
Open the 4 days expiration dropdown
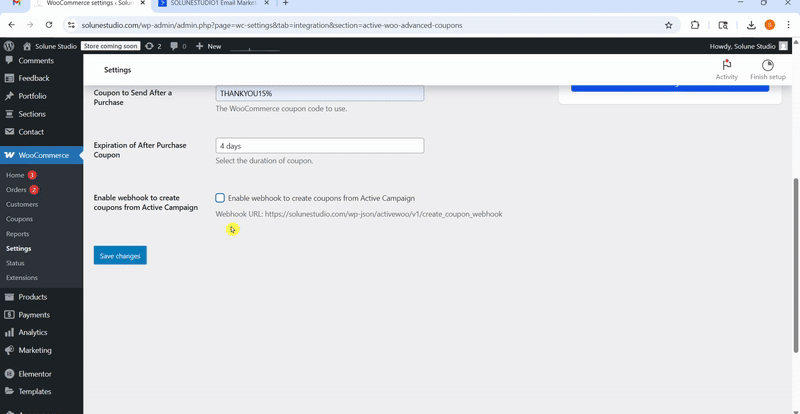pos(320,145)
